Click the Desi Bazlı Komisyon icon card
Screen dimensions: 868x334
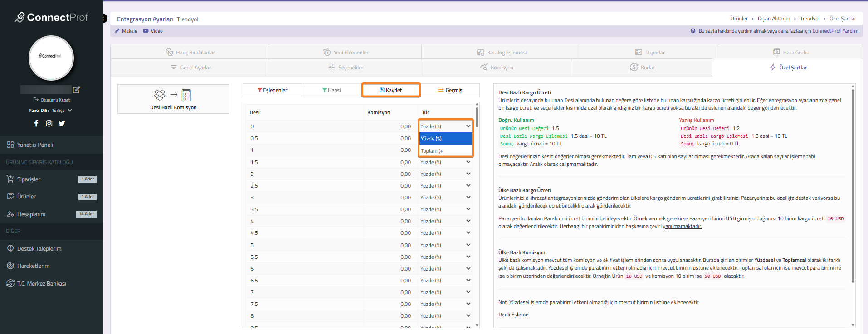pos(173,99)
